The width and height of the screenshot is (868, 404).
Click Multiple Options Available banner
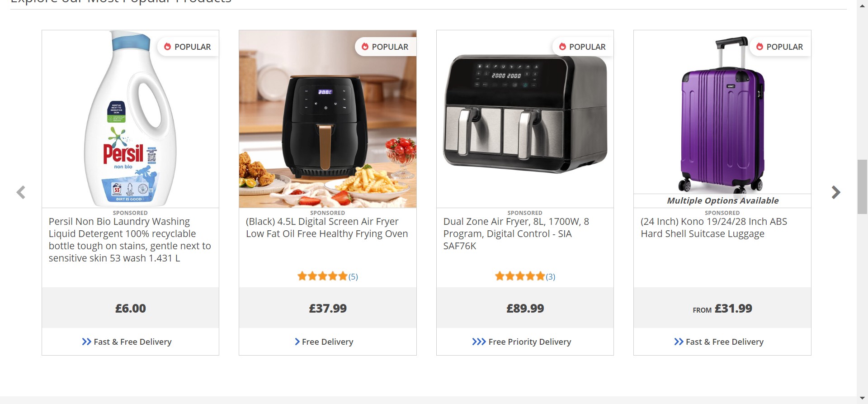[722, 200]
